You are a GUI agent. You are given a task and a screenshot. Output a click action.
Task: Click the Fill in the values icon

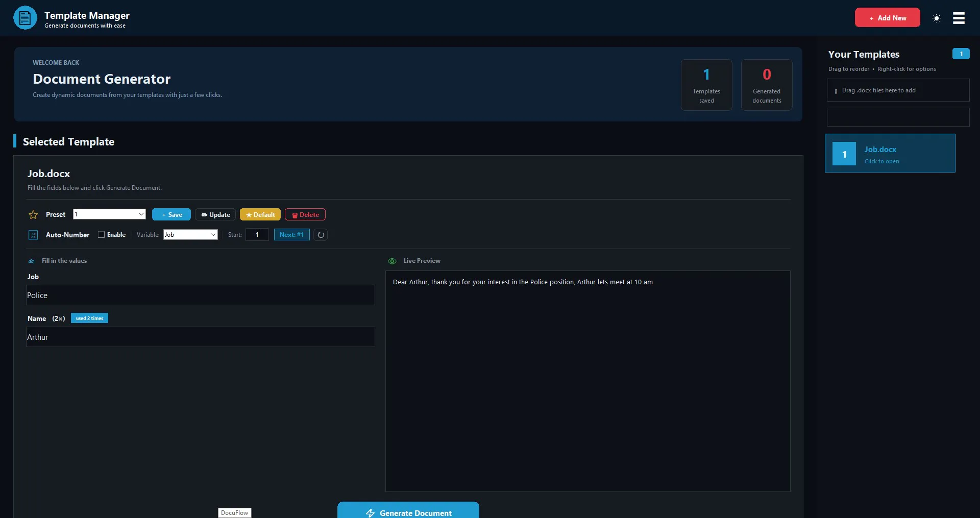click(32, 261)
